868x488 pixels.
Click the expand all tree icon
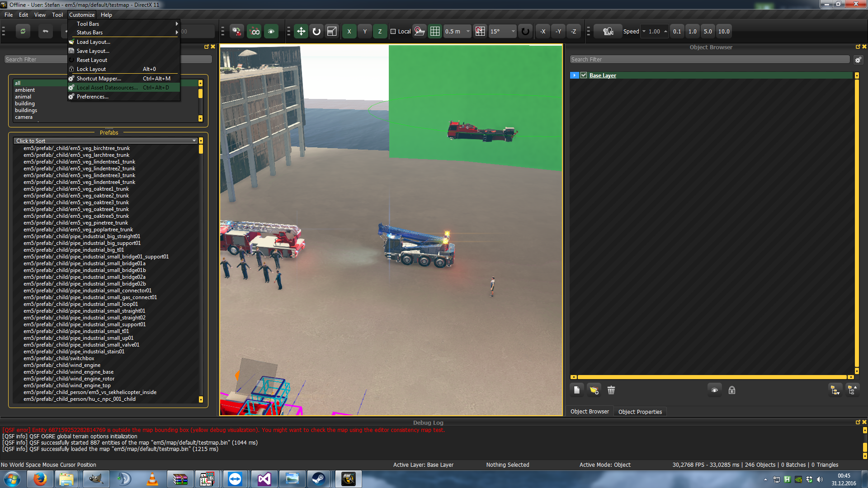(835, 390)
